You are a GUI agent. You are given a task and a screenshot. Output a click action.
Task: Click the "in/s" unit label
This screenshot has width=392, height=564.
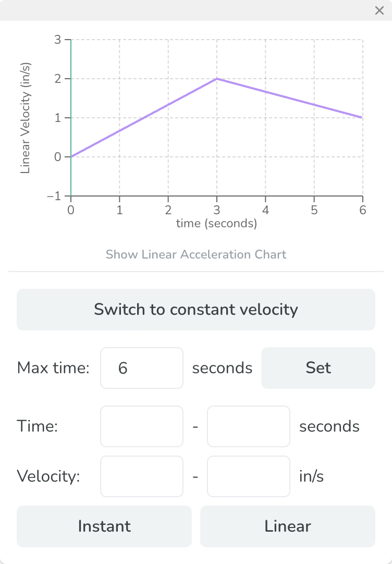coord(312,476)
